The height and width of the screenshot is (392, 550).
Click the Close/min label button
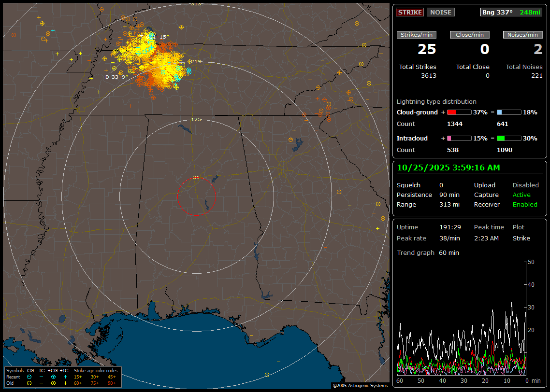(x=470, y=35)
